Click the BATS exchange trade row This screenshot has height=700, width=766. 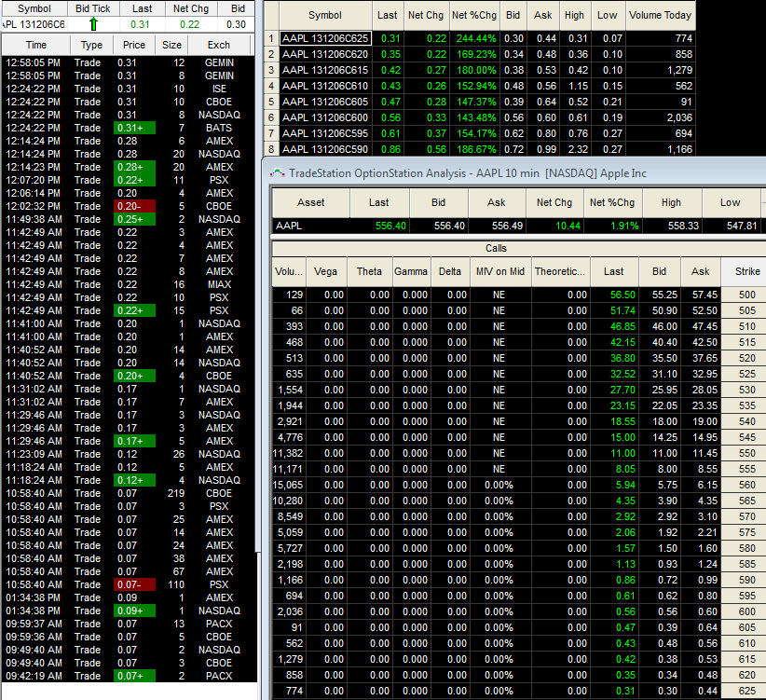coord(129,128)
